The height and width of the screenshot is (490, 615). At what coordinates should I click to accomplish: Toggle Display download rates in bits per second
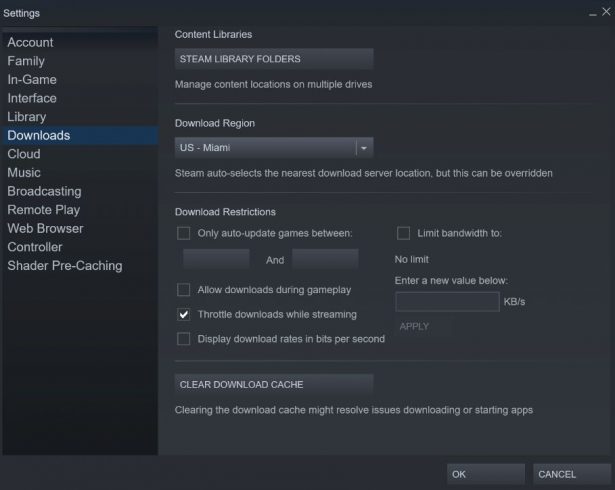184,339
